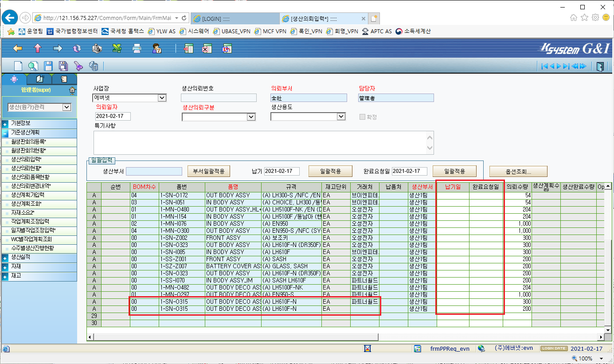Click the user help question-mark icon
Viewport: 614px width, 364px height.
156,48
